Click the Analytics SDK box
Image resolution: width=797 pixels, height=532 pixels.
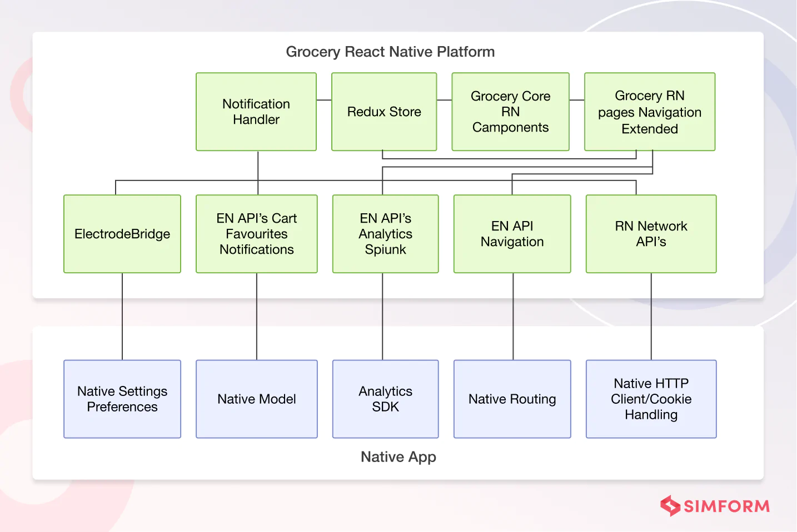(x=385, y=399)
